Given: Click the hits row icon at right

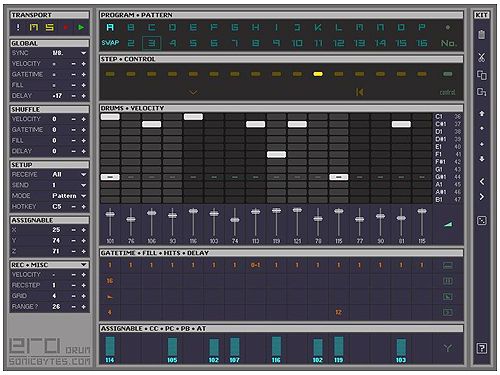Looking at the screenshot, I should 447,296.
